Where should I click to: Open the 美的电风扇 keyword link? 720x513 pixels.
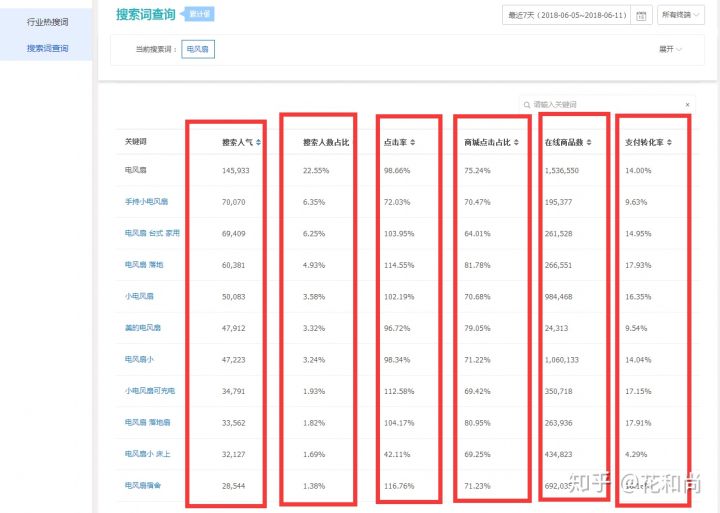[x=143, y=328]
